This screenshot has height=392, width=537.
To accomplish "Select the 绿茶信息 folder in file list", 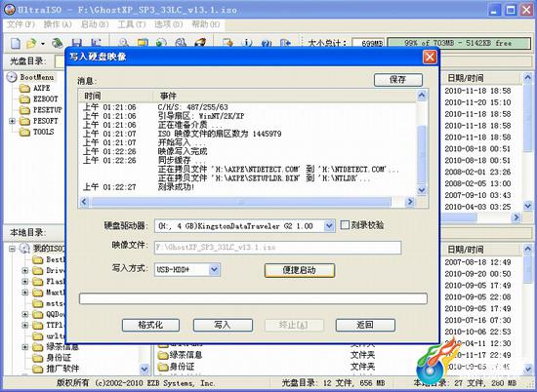I will pyautogui.click(x=181, y=355).
